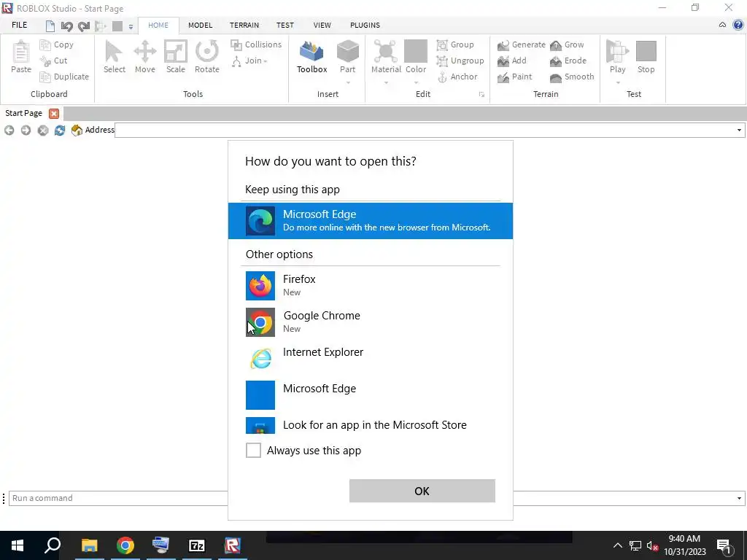The width and height of the screenshot is (747, 560).
Task: Open Help via the question mark icon
Action: tap(738, 25)
